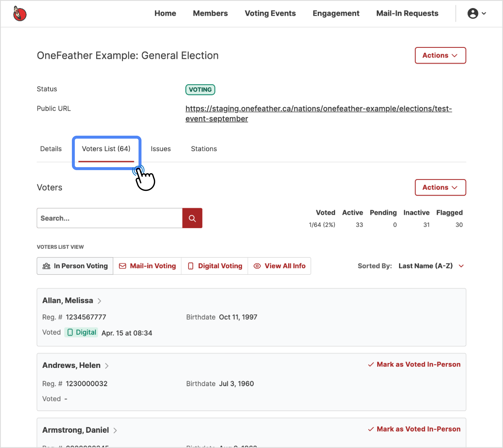
Task: Expand the chevron next to Allan, Melissa
Action: 99,301
